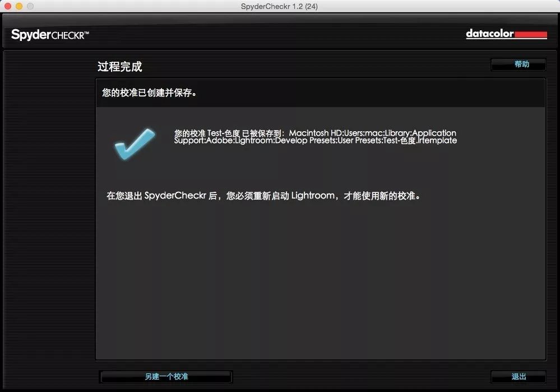
Task: Click the 另建一个校准 button
Action: coord(166,377)
